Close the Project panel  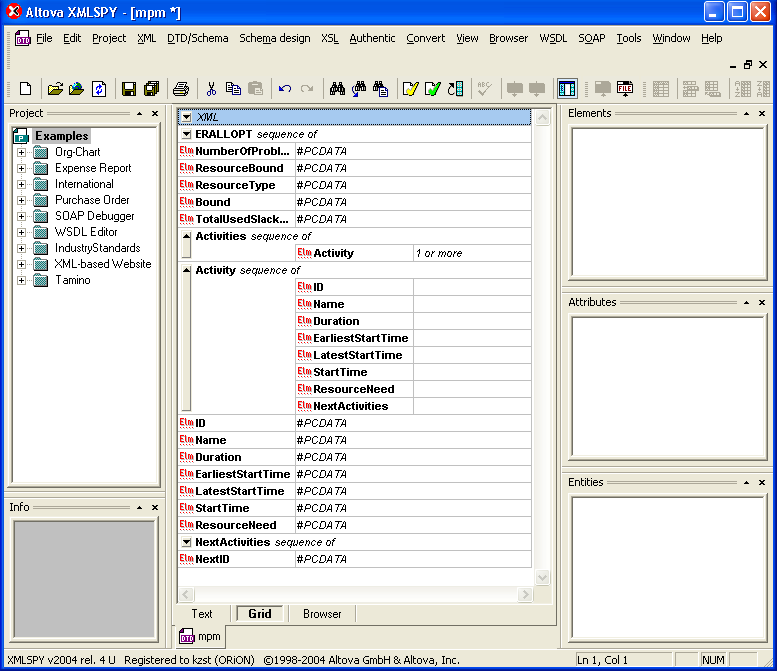pos(155,113)
